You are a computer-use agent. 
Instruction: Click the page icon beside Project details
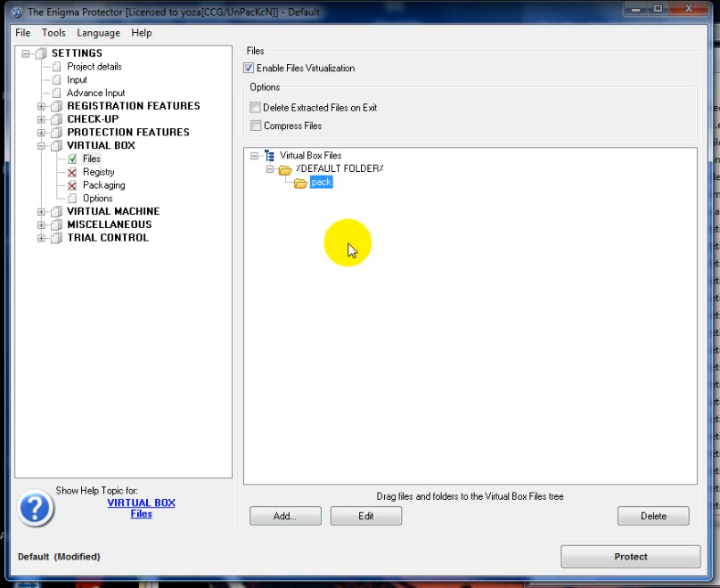[x=56, y=67]
